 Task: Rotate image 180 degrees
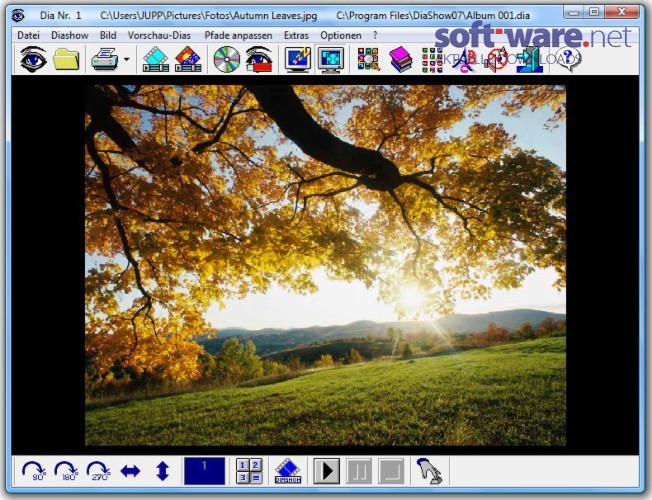[x=66, y=471]
